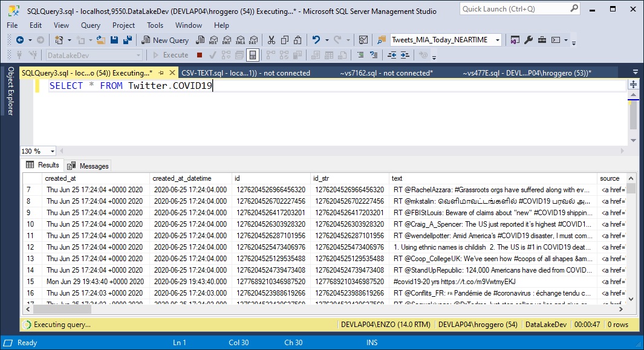The width and height of the screenshot is (644, 350).
Task: Open the Window menu
Action: (189, 25)
